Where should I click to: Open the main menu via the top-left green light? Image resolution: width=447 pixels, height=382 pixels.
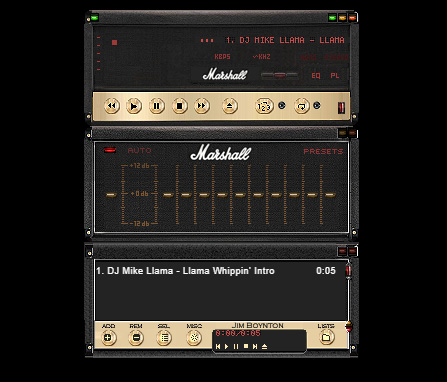tap(95, 17)
